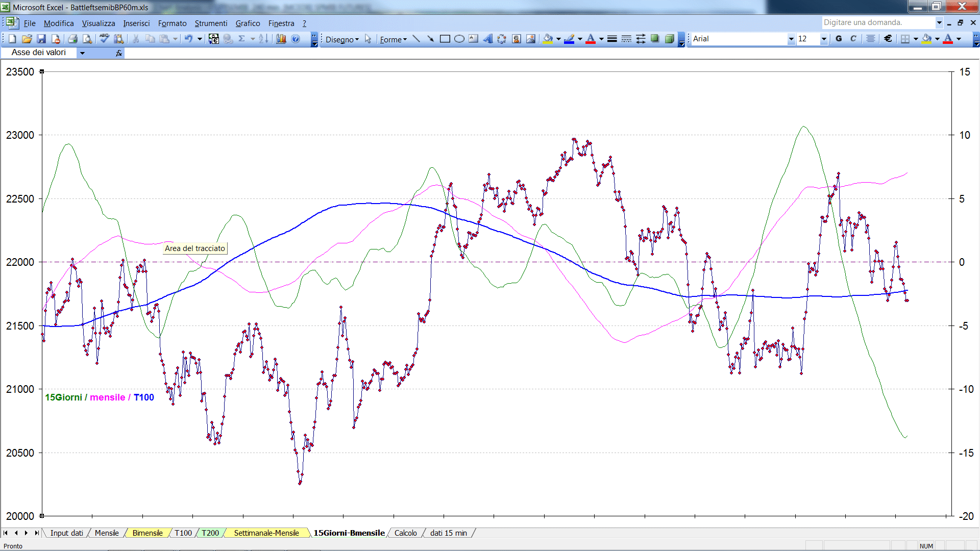Choose line style (thick lines icon)
This screenshot has width=980, height=551.
point(612,39)
